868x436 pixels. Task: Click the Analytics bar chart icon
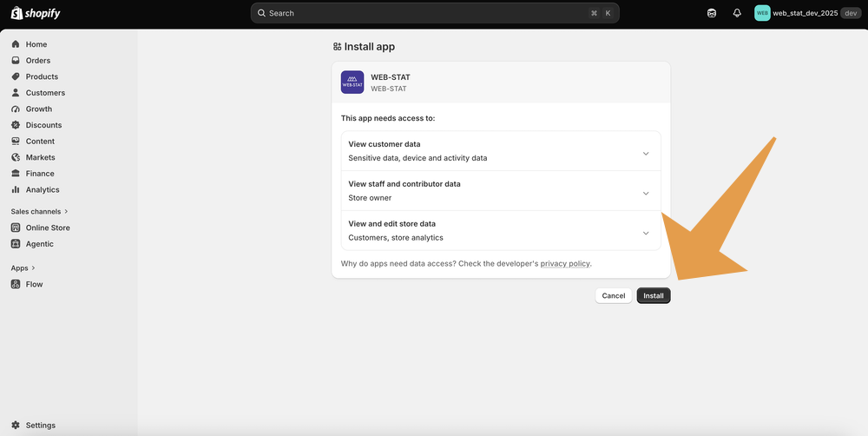[16, 189]
